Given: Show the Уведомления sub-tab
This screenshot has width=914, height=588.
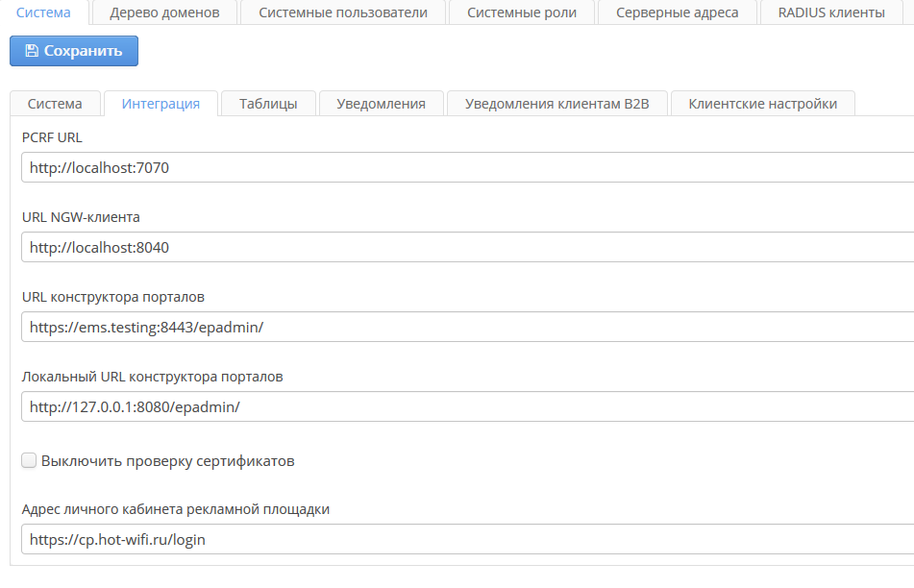Looking at the screenshot, I should coord(381,104).
